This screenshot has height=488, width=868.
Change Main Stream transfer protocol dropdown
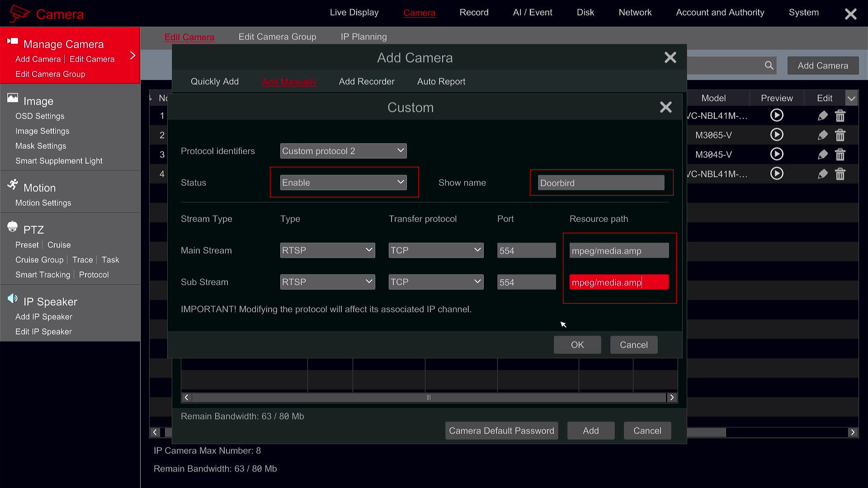click(436, 250)
